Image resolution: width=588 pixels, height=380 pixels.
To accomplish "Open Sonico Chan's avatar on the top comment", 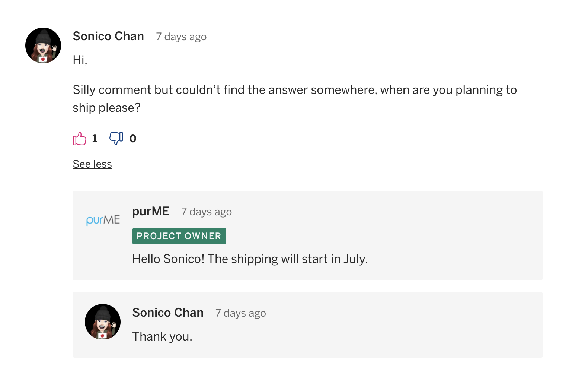I will tap(43, 45).
